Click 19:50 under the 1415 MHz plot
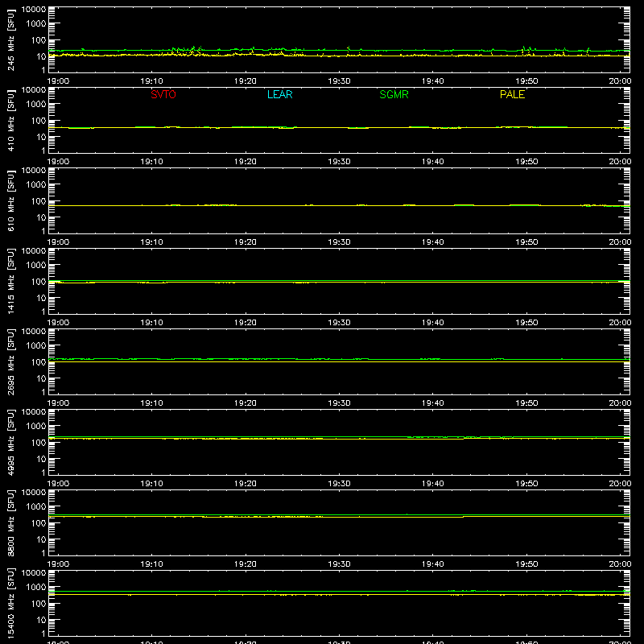The height and width of the screenshot is (644, 644). [526, 323]
